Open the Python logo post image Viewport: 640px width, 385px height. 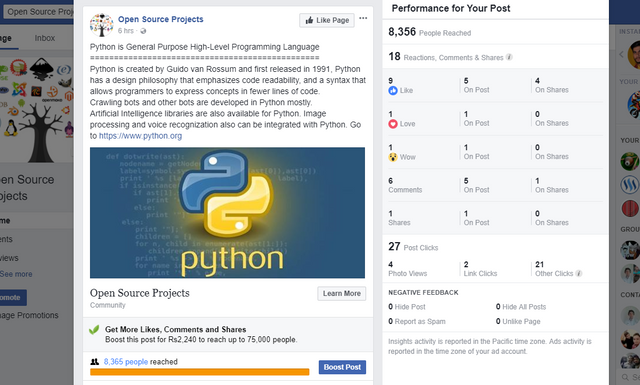(x=227, y=213)
